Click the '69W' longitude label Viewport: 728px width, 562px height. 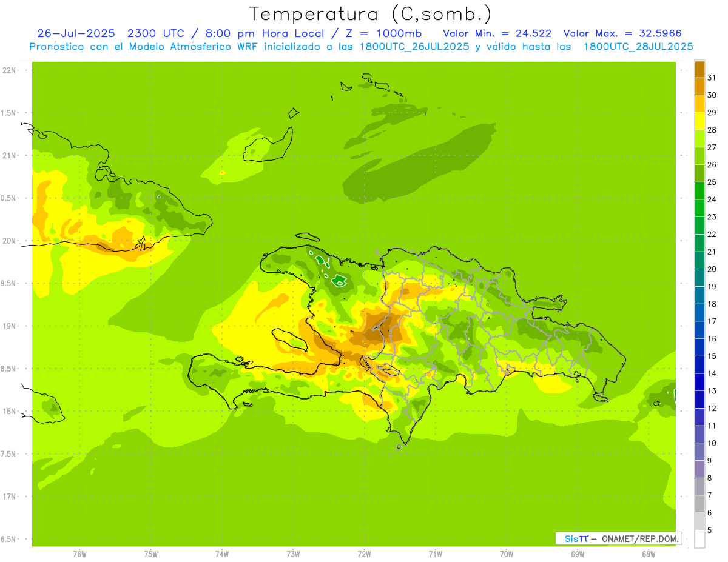pyautogui.click(x=578, y=554)
